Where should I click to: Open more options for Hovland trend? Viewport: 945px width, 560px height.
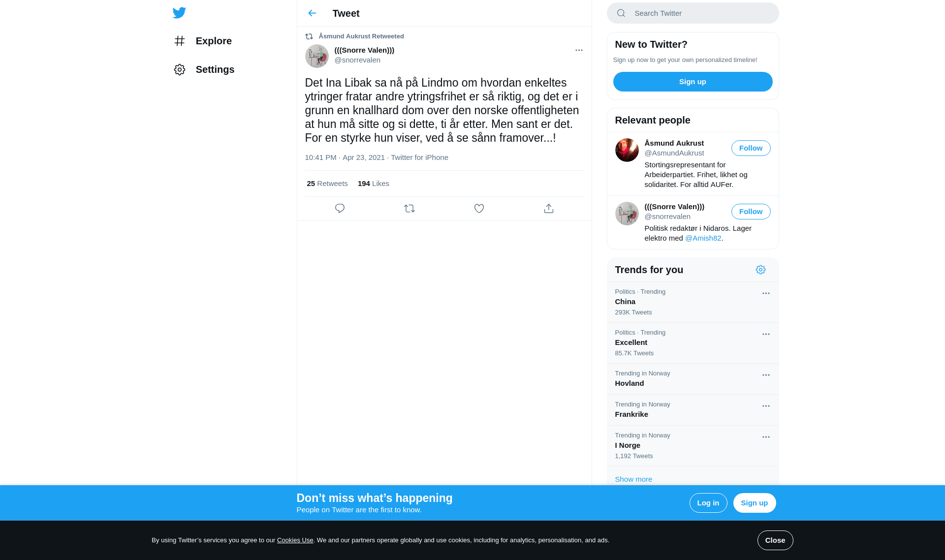click(x=766, y=375)
